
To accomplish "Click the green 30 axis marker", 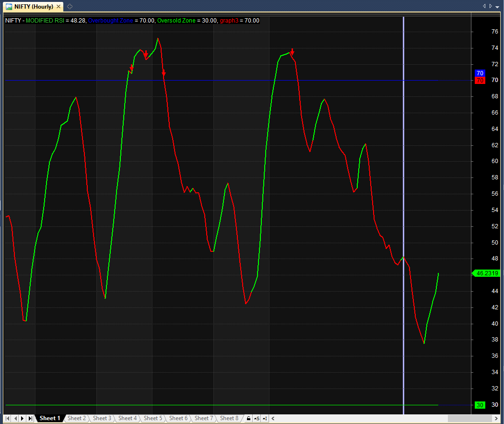I will coord(480,405).
